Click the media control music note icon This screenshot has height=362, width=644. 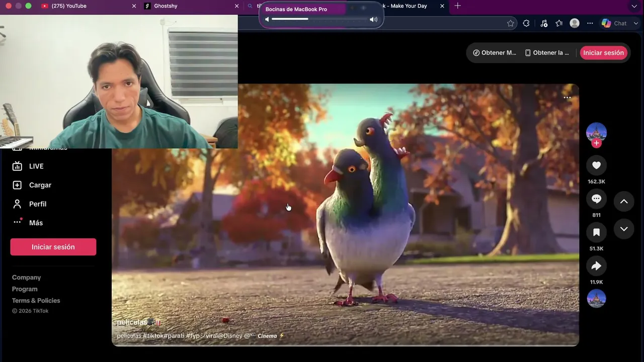pos(544,23)
